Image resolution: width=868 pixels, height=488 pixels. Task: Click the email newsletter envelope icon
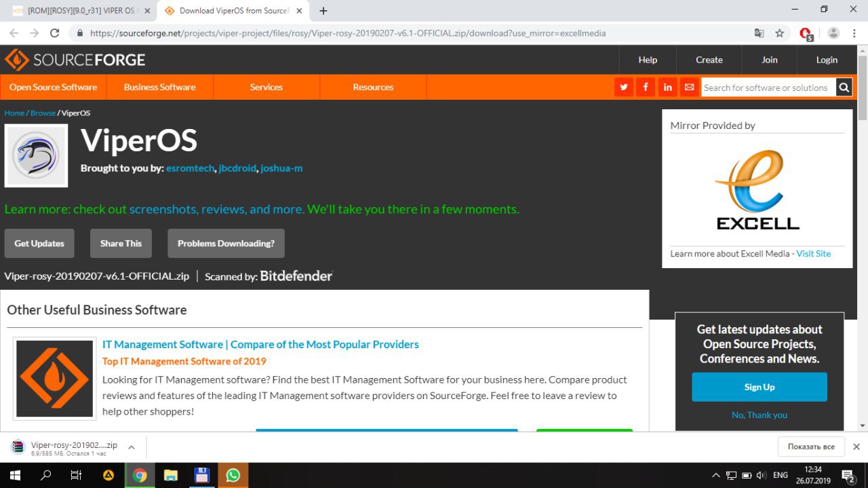pos(689,88)
